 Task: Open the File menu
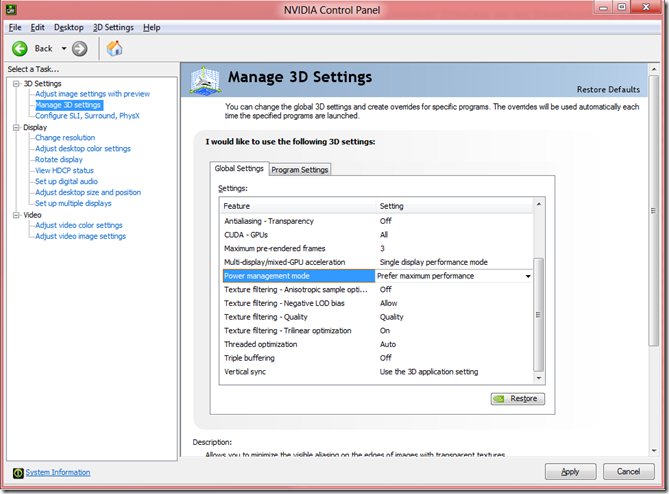15,28
